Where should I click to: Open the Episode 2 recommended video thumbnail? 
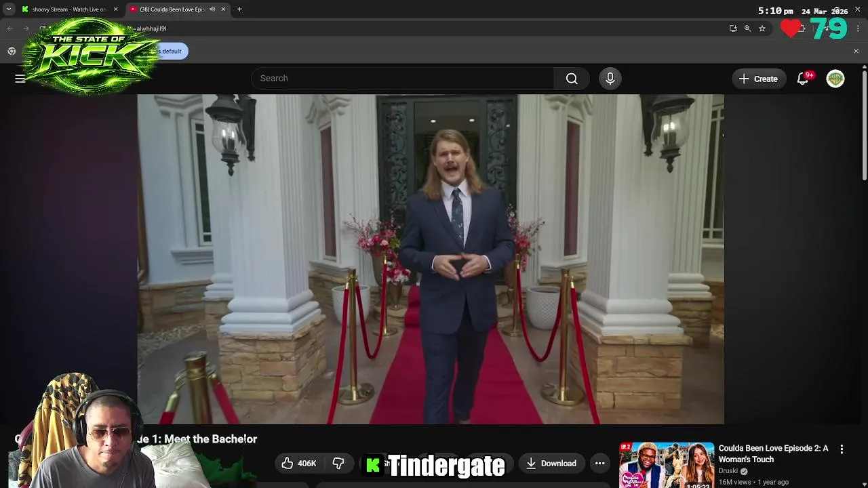point(667,465)
